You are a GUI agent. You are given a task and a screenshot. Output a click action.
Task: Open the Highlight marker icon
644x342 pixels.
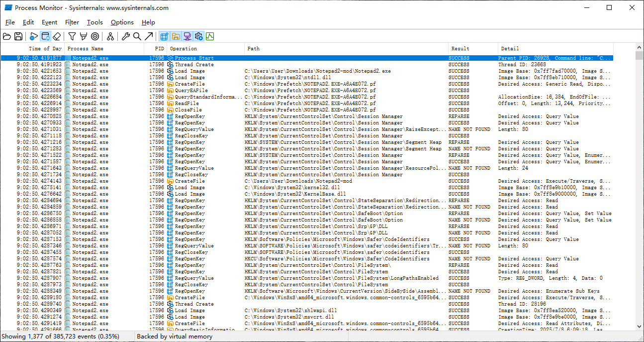(x=84, y=36)
